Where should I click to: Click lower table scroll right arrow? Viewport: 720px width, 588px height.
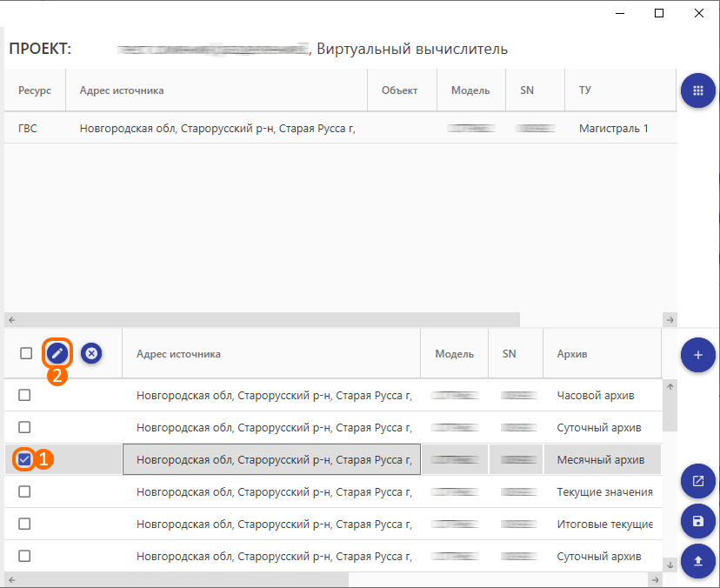(x=656, y=579)
